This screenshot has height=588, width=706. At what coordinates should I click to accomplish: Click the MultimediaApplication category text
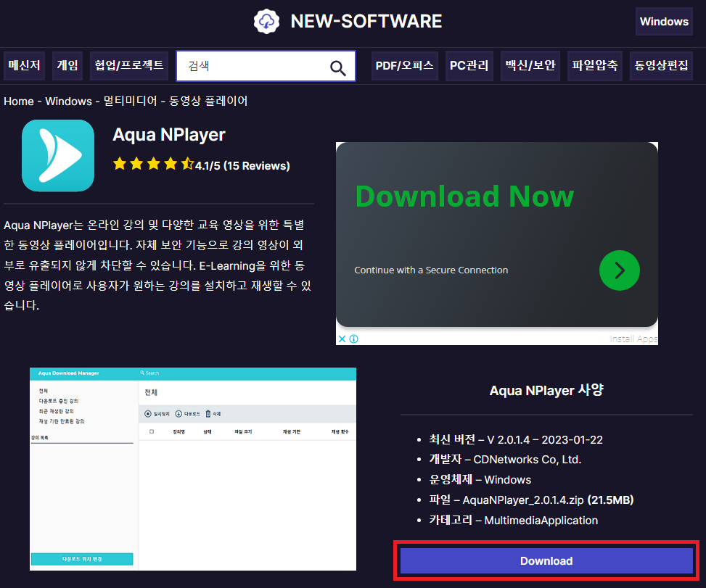541,521
